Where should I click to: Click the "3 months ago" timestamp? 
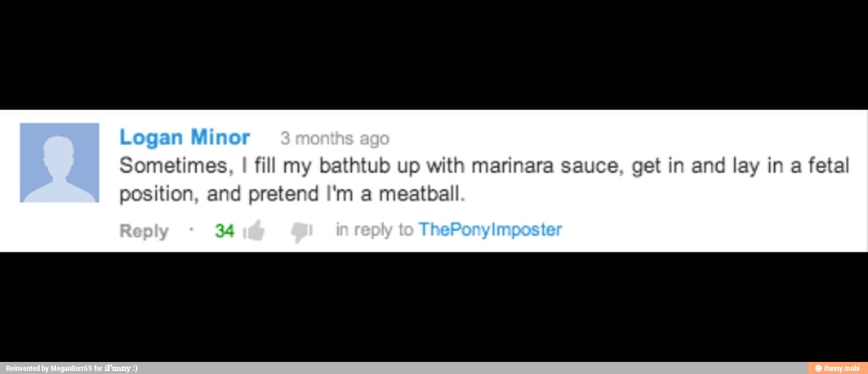(x=335, y=138)
